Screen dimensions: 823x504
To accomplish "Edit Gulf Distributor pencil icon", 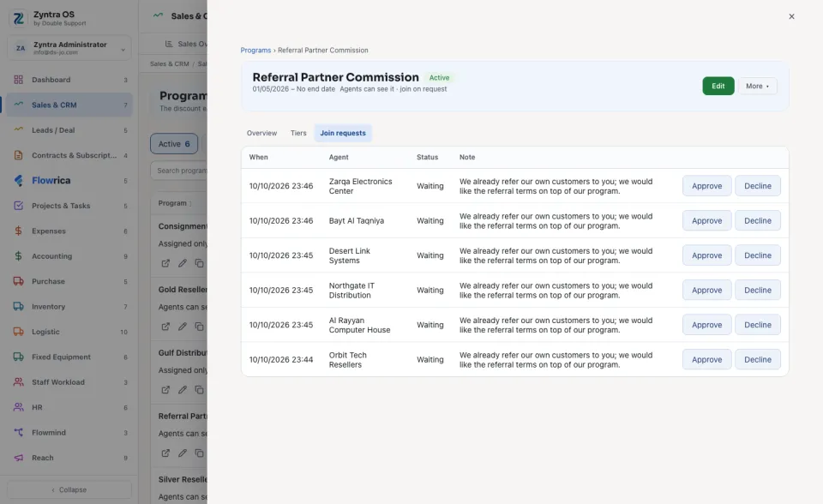I will (182, 389).
